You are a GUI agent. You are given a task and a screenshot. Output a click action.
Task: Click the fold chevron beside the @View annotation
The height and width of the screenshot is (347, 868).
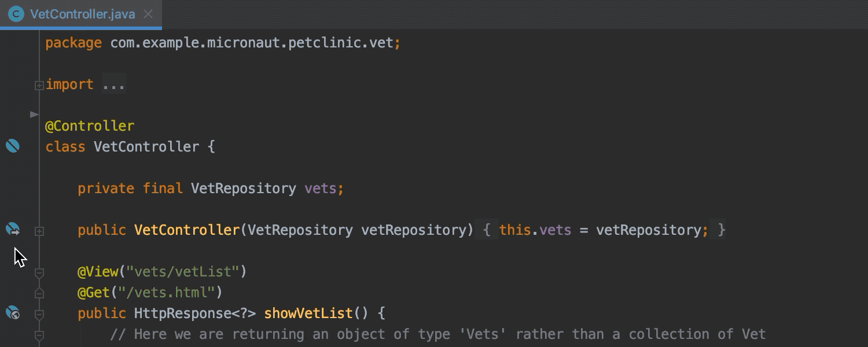(39, 272)
